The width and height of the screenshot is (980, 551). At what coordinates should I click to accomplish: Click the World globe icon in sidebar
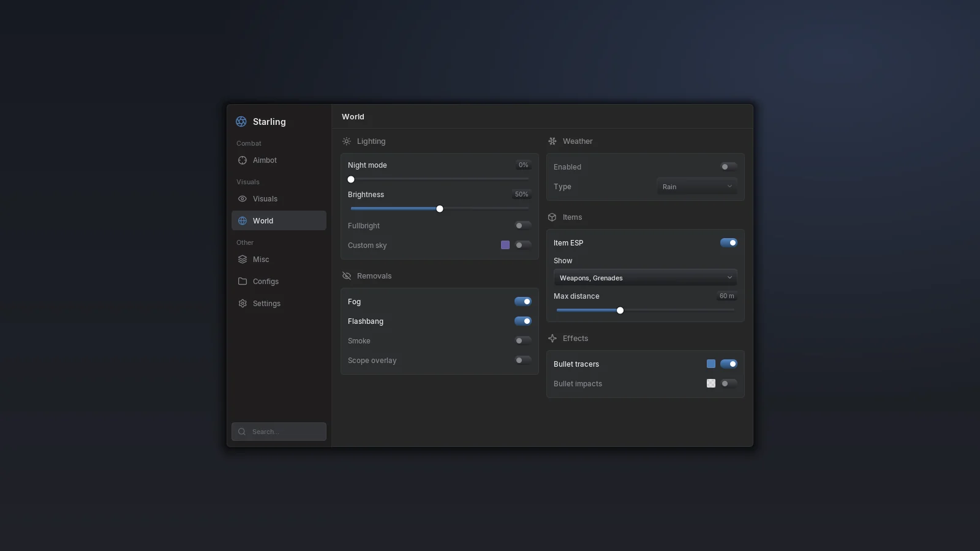pos(243,221)
